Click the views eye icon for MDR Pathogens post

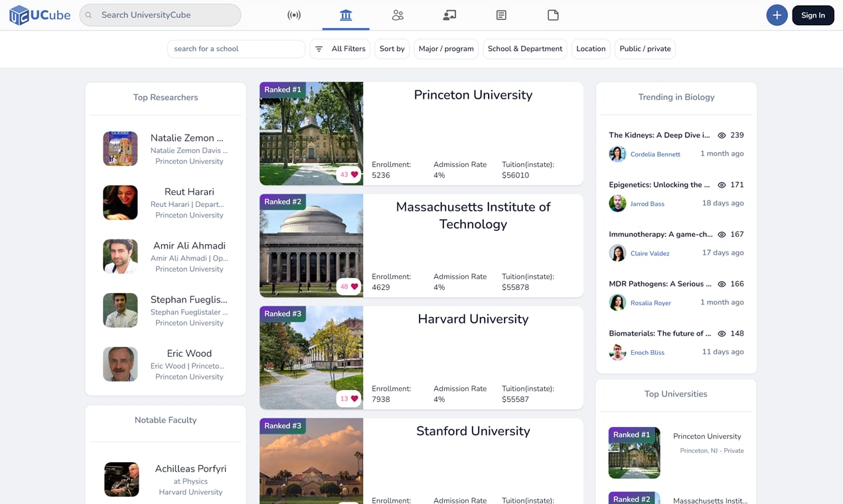722,284
